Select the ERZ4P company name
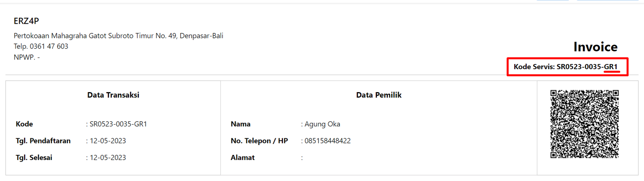This screenshot has height=181, width=644. click(26, 21)
